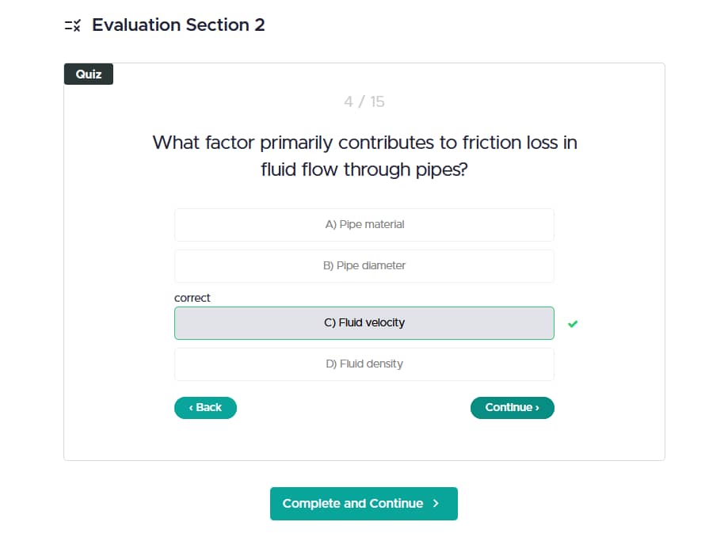Viewport: 728px width, 560px height.
Task: Click the total 15 in the progress counter
Action: tap(377, 101)
